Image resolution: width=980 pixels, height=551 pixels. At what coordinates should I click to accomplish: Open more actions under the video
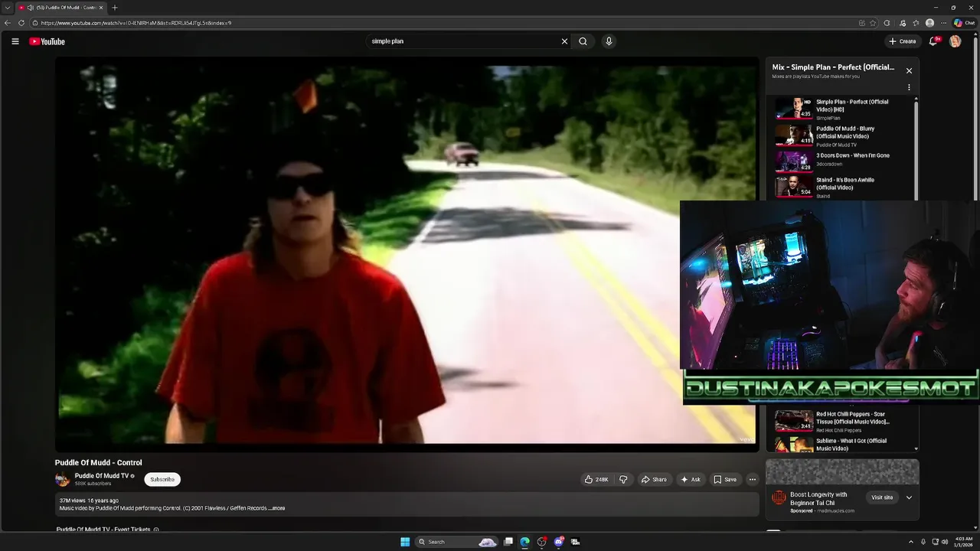click(x=752, y=480)
